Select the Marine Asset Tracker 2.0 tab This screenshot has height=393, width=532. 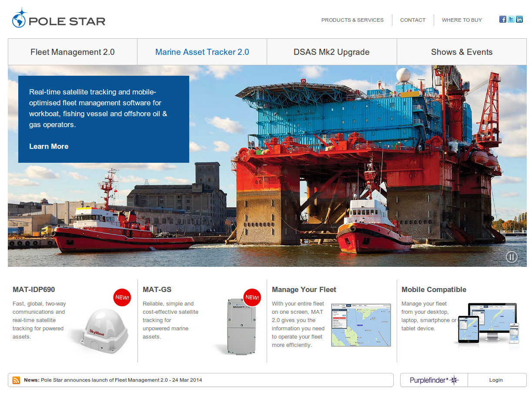click(x=202, y=52)
